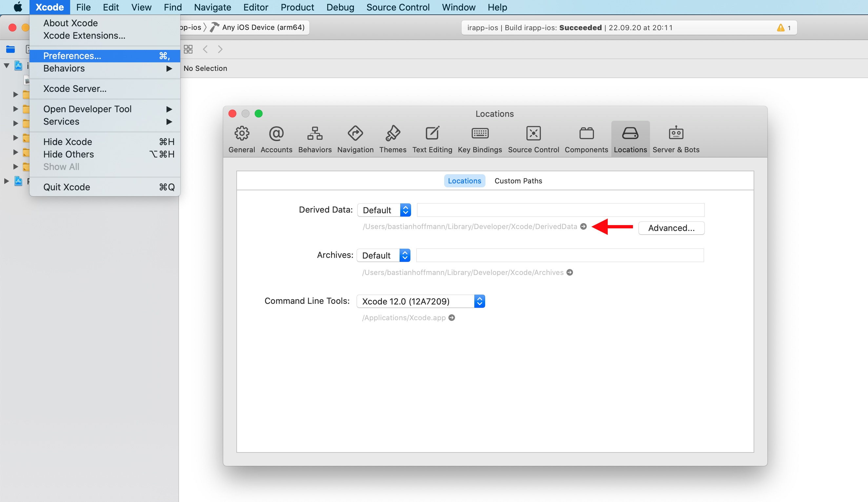Viewport: 868px width, 502px height.
Task: Open the Derived Data dropdown
Action: (x=384, y=210)
